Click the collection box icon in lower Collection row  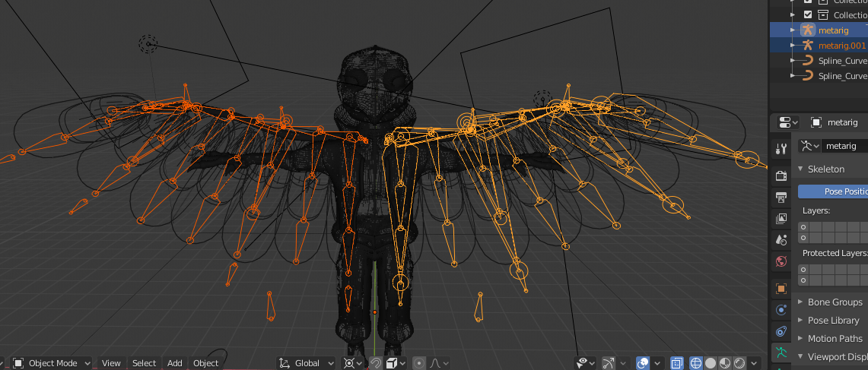point(822,15)
